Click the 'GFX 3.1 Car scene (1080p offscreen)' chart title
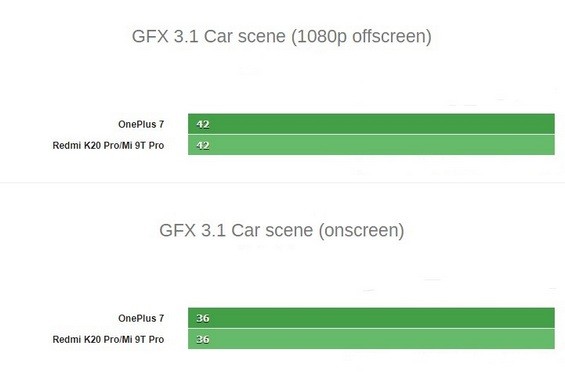565x375 pixels. pos(281,37)
